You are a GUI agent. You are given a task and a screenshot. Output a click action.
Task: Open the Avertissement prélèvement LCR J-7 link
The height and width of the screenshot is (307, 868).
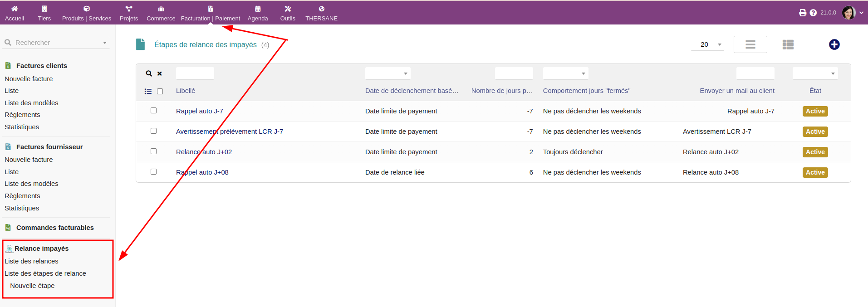[229, 132]
